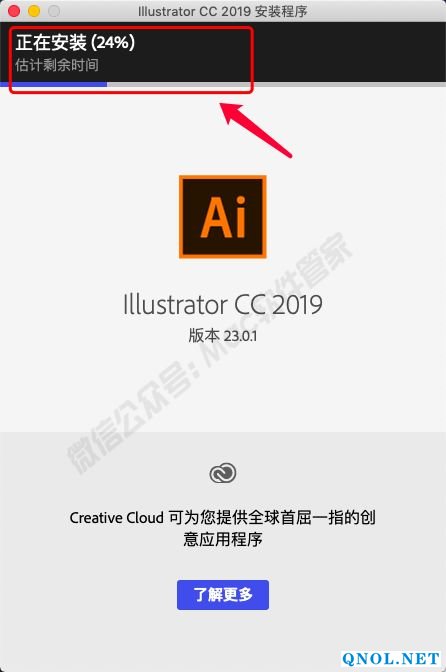The height and width of the screenshot is (672, 446).
Task: Click the Illustrator CC 2019 安装程序 window title
Action: point(223,11)
